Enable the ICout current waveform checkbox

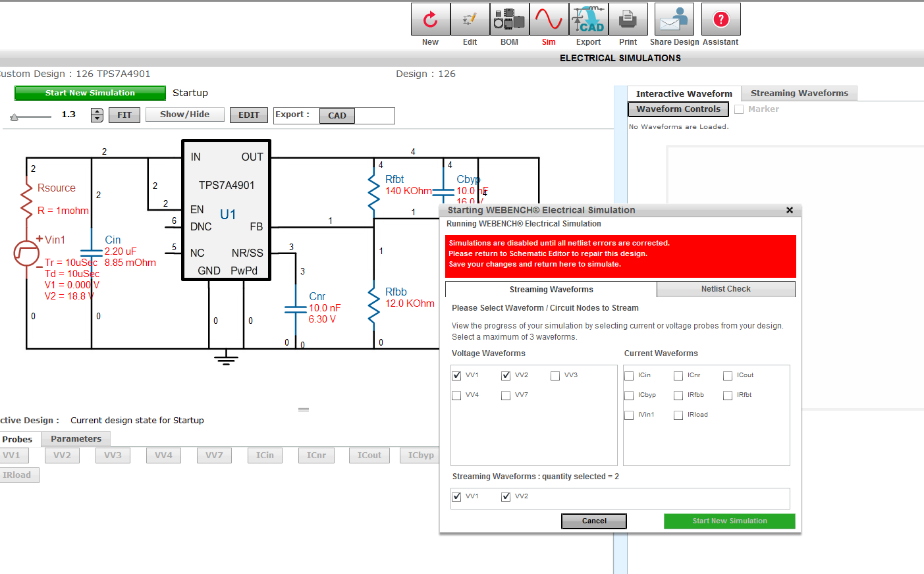click(728, 376)
